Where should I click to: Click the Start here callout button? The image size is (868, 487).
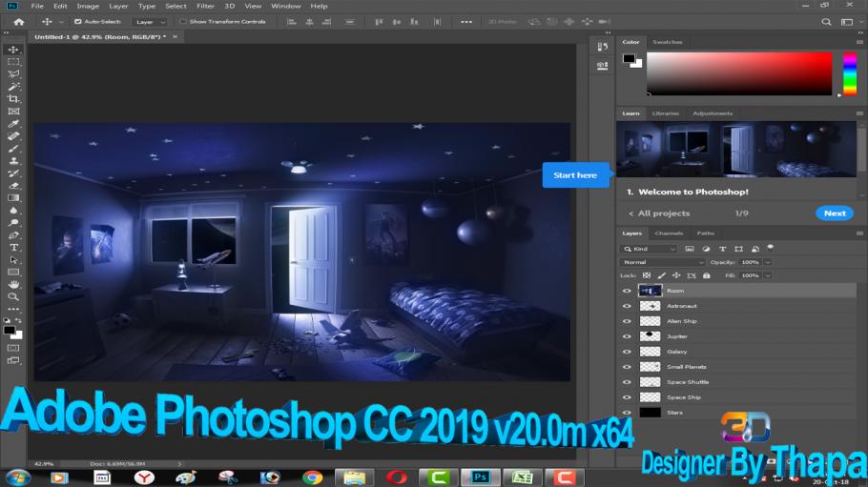click(x=575, y=174)
